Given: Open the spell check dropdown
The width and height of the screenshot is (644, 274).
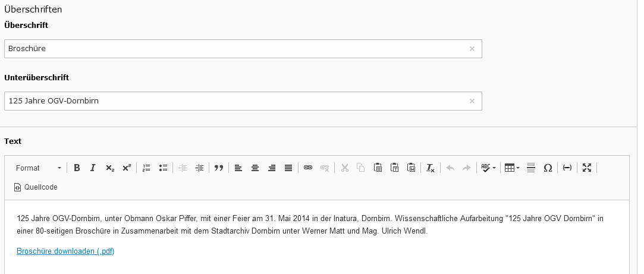Looking at the screenshot, I should [x=488, y=168].
